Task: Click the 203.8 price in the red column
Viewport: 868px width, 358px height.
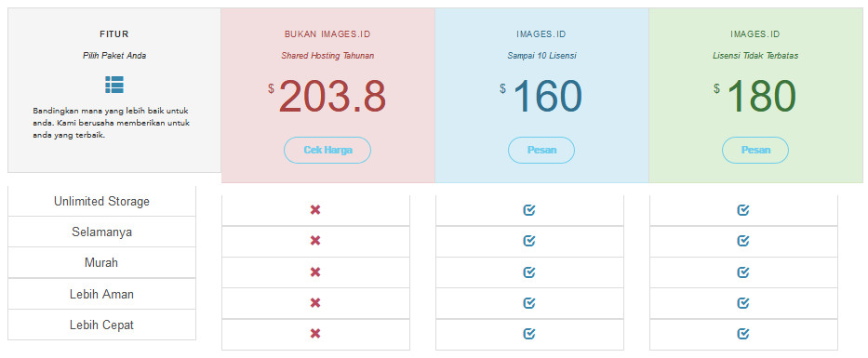Action: pos(332,97)
